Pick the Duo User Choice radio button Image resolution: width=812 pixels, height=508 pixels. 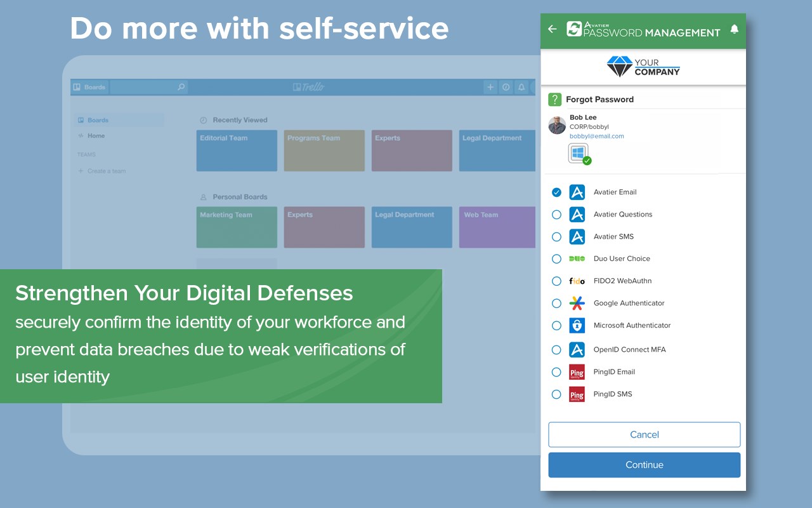click(556, 259)
